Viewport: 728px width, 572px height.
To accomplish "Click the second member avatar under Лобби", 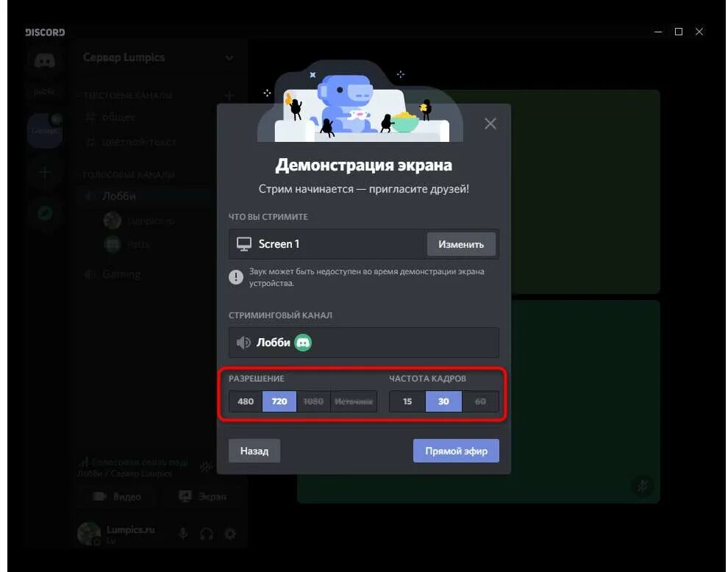I will point(113,244).
